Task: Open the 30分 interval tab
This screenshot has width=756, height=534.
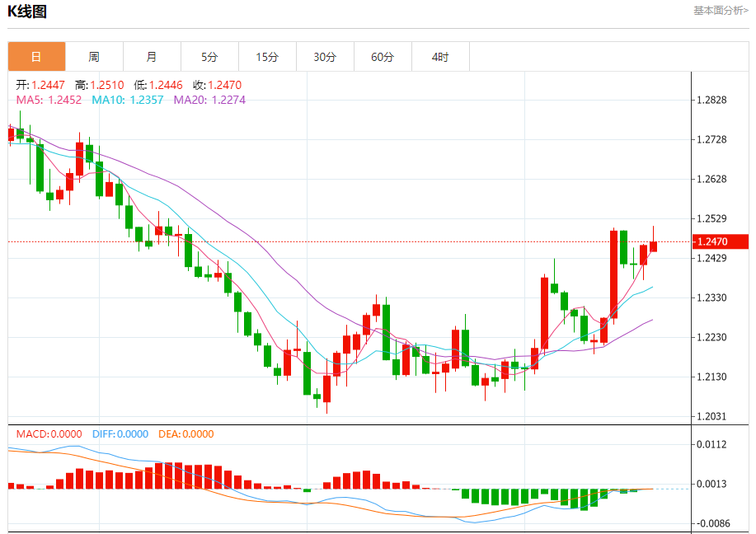Action: (x=325, y=56)
